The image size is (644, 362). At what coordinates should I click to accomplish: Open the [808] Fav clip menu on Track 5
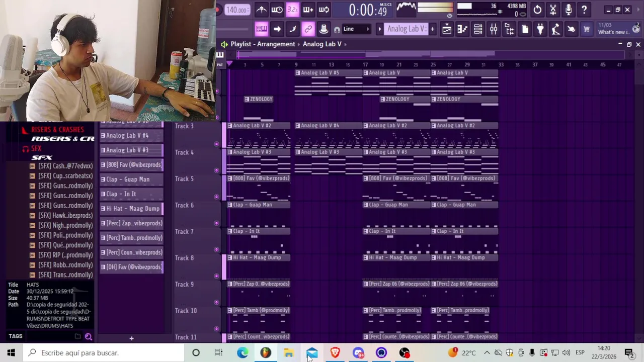pyautogui.click(x=230, y=178)
